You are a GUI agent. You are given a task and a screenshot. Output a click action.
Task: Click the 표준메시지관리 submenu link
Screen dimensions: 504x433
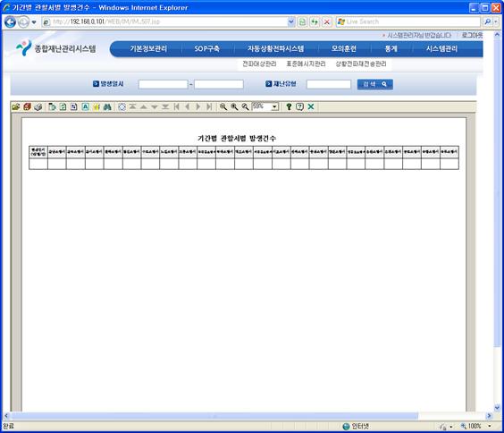[306, 64]
